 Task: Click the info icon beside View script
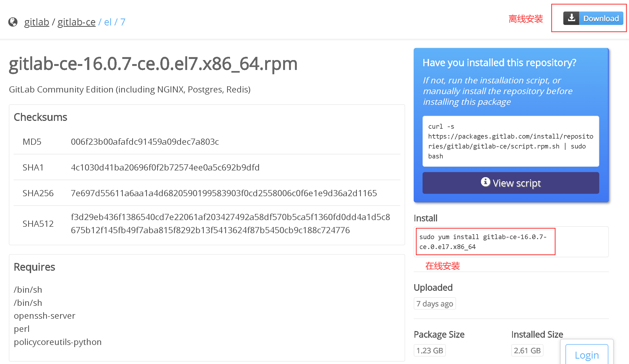point(485,183)
